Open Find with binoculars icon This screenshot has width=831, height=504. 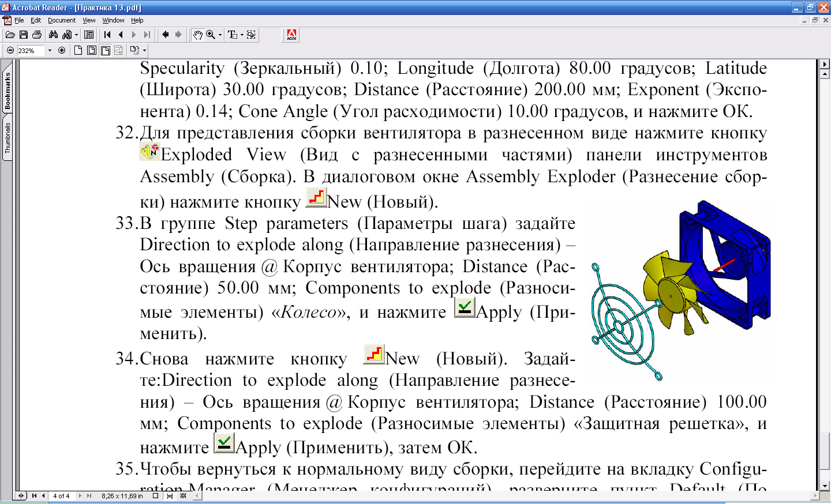point(53,35)
